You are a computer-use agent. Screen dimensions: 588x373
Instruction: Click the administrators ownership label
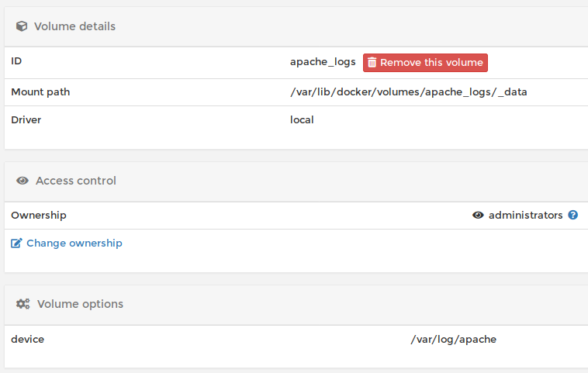tap(525, 215)
